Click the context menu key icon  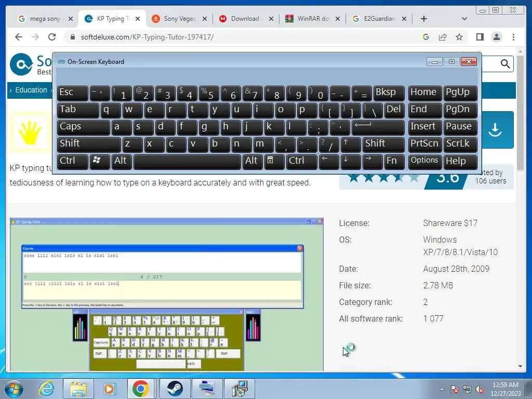[x=274, y=162]
